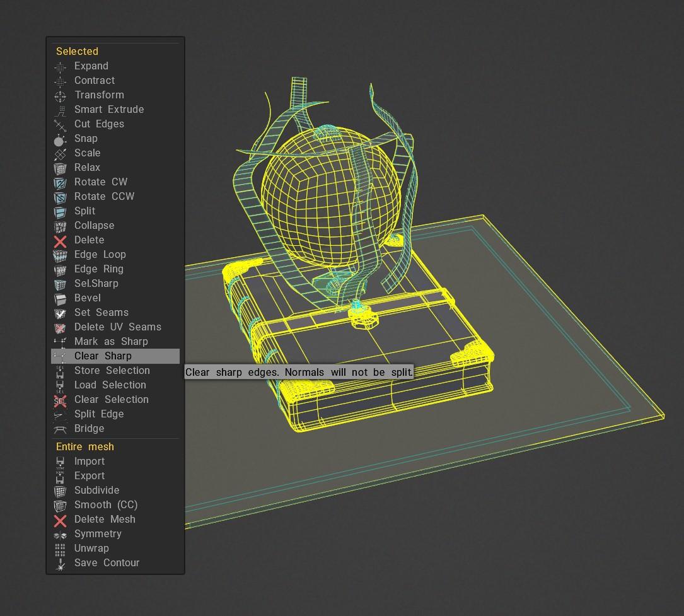Pick Delete UV Seams option
The width and height of the screenshot is (684, 616).
[117, 327]
